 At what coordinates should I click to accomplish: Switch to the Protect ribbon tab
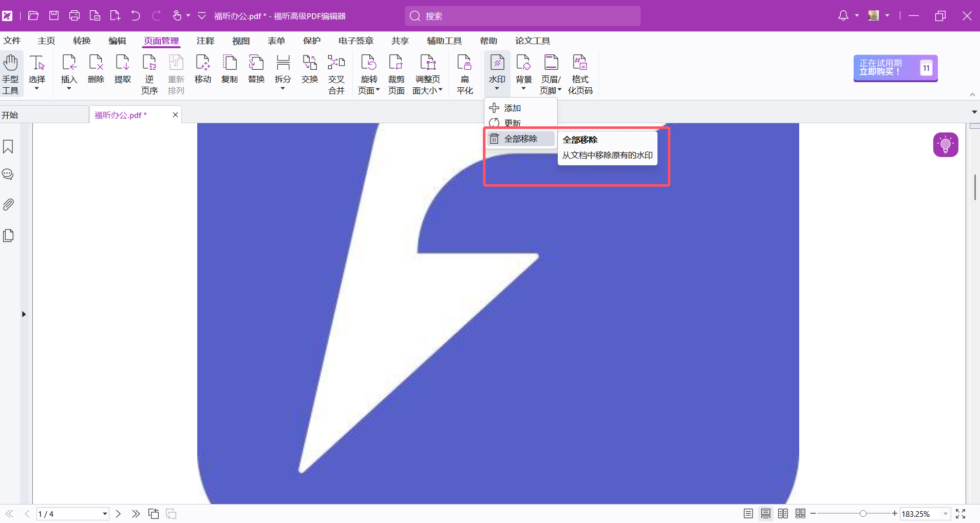click(311, 41)
